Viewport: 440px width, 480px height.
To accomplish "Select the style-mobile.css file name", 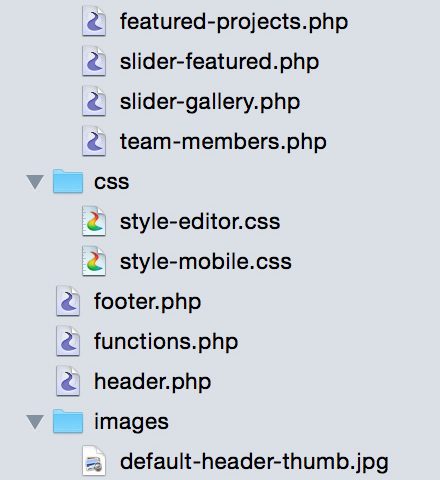I will (x=206, y=262).
